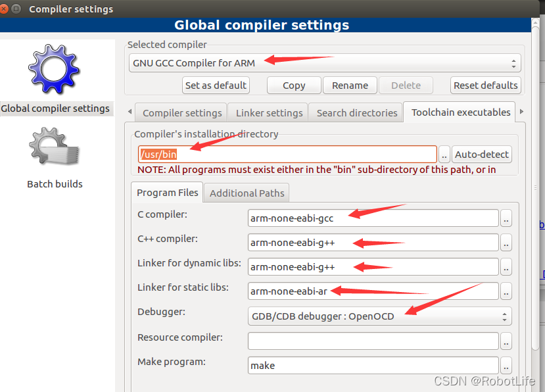Select the Program Files tab
The height and width of the screenshot is (392, 545).
point(167,192)
